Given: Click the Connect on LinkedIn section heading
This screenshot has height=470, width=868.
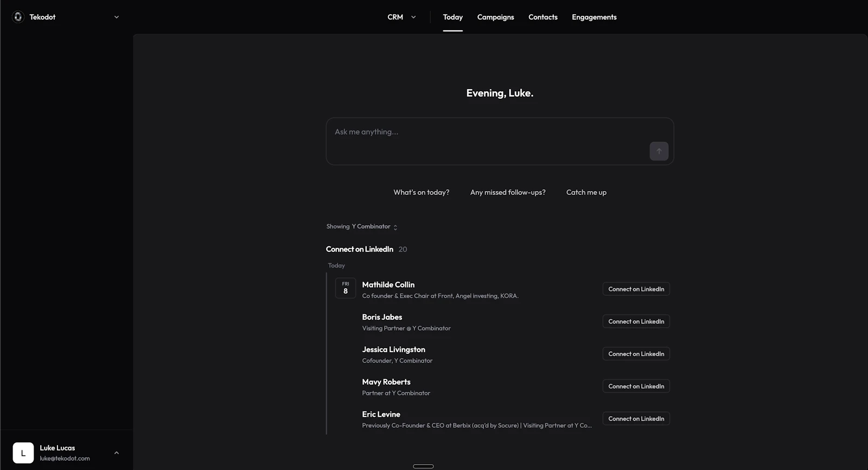Looking at the screenshot, I should [360, 249].
